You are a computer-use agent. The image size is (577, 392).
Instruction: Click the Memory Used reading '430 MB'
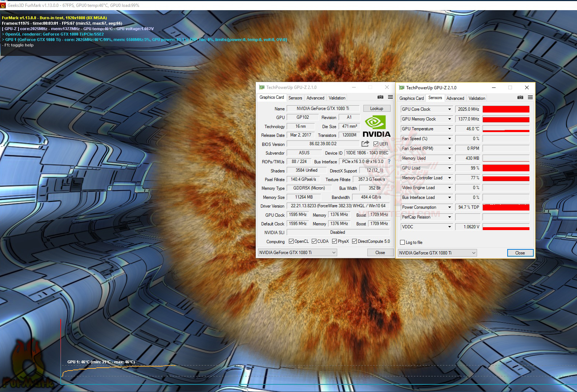[x=468, y=158]
